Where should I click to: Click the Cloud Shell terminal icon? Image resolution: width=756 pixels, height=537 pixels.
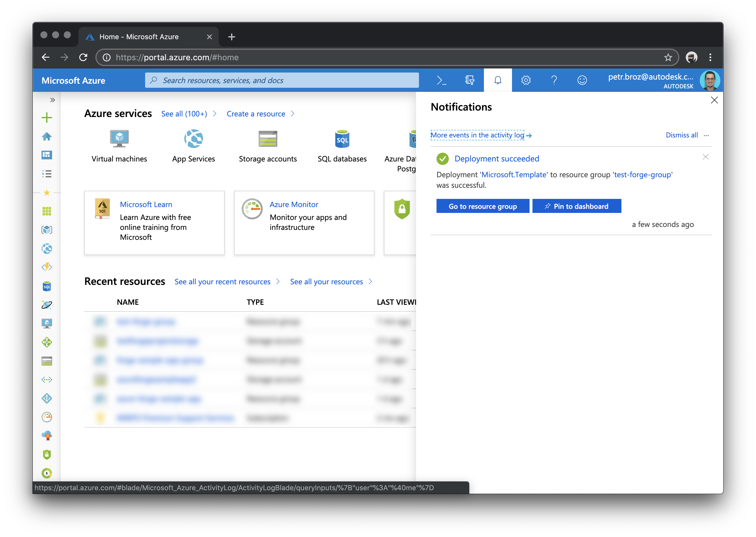click(x=442, y=81)
